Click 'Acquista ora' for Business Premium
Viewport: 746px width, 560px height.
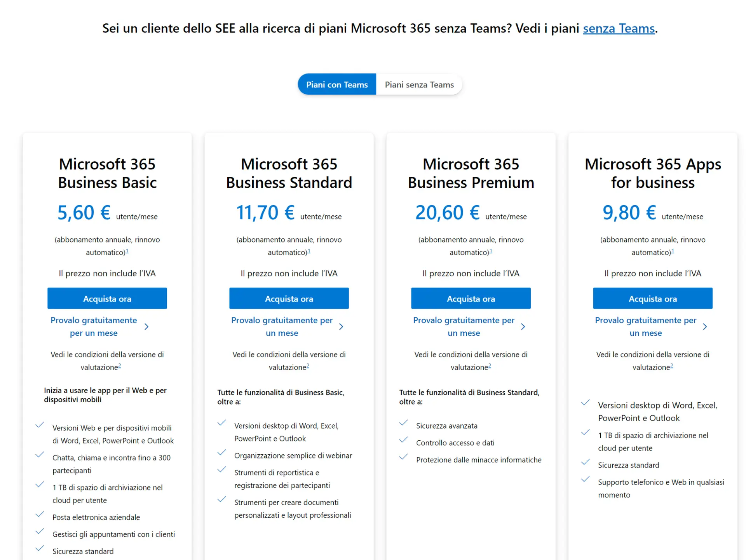(x=471, y=298)
